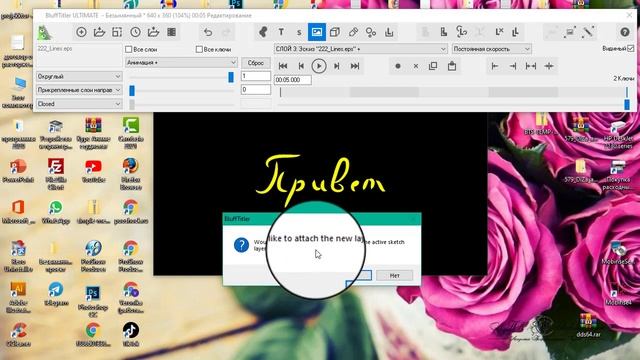Click the layer download-arrow icon

(389, 32)
